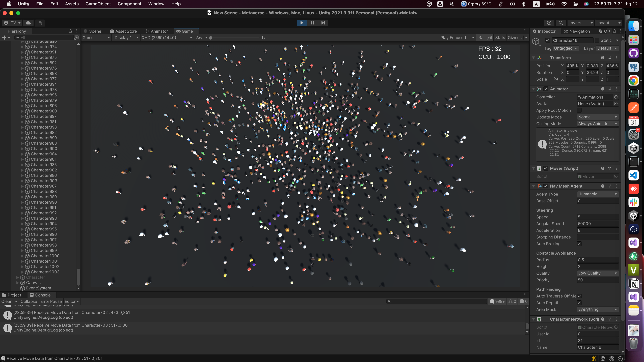Click the Undo History icon in top toolbar
Image resolution: width=644 pixels, height=362 pixels.
pos(549,23)
